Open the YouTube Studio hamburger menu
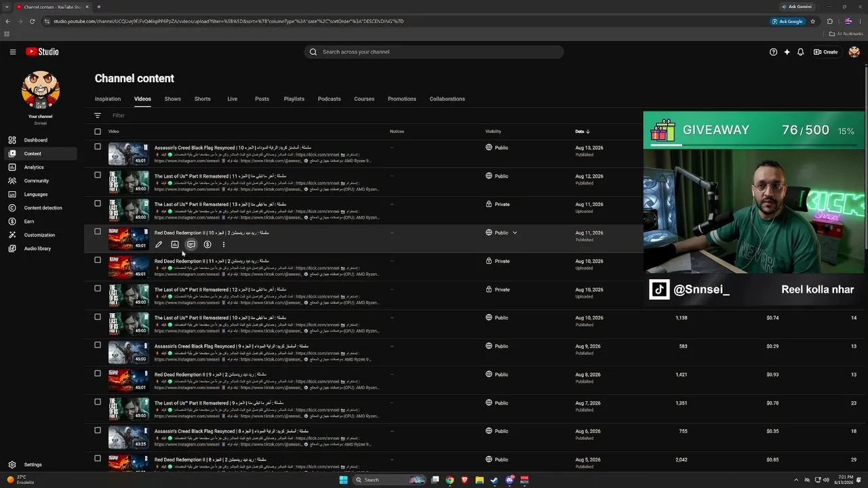Image resolution: width=868 pixels, height=488 pixels. [12, 52]
